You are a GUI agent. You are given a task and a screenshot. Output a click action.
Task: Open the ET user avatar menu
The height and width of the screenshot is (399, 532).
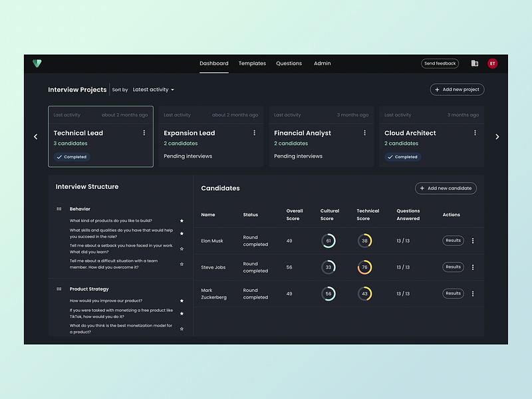tap(492, 64)
